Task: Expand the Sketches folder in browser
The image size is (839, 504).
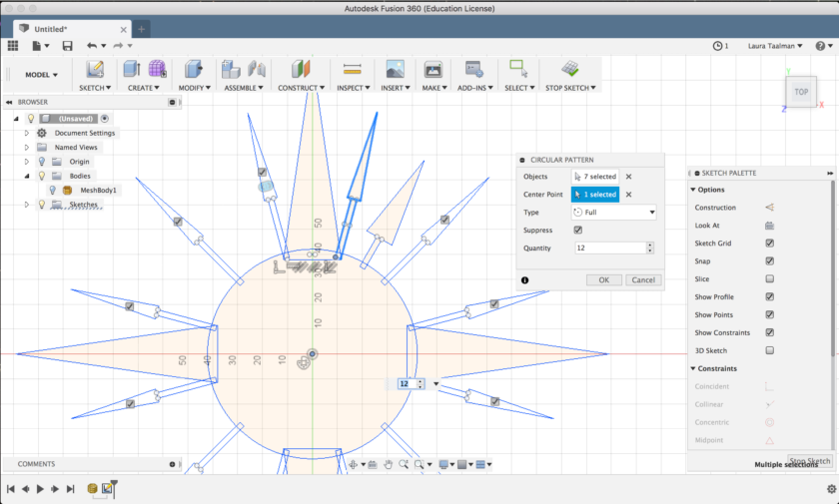Action: pos(27,205)
